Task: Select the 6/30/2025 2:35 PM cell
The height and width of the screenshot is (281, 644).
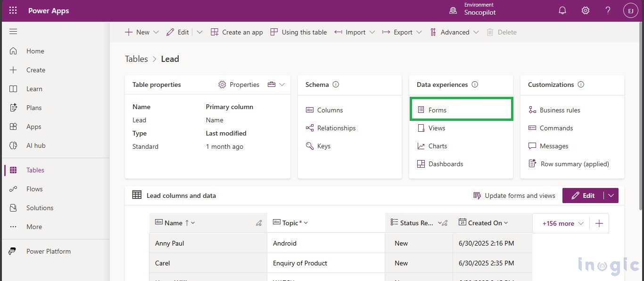Action: [x=492, y=263]
